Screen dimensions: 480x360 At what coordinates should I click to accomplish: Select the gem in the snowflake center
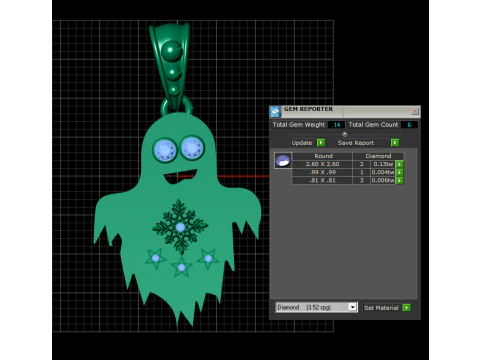point(180,227)
